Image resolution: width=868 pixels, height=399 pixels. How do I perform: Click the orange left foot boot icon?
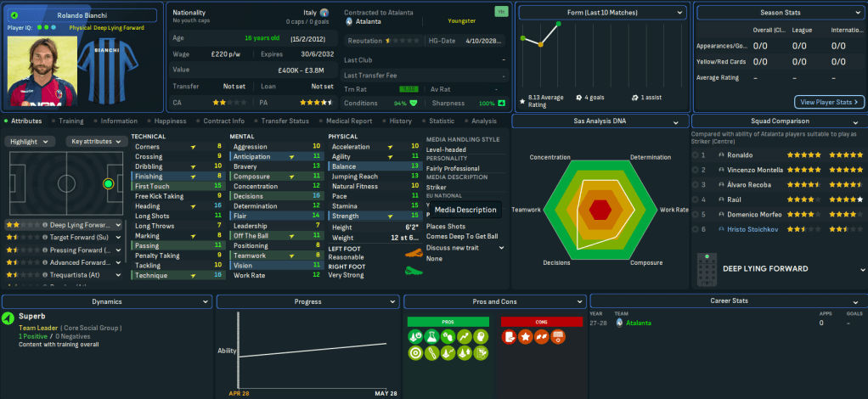coord(414,253)
